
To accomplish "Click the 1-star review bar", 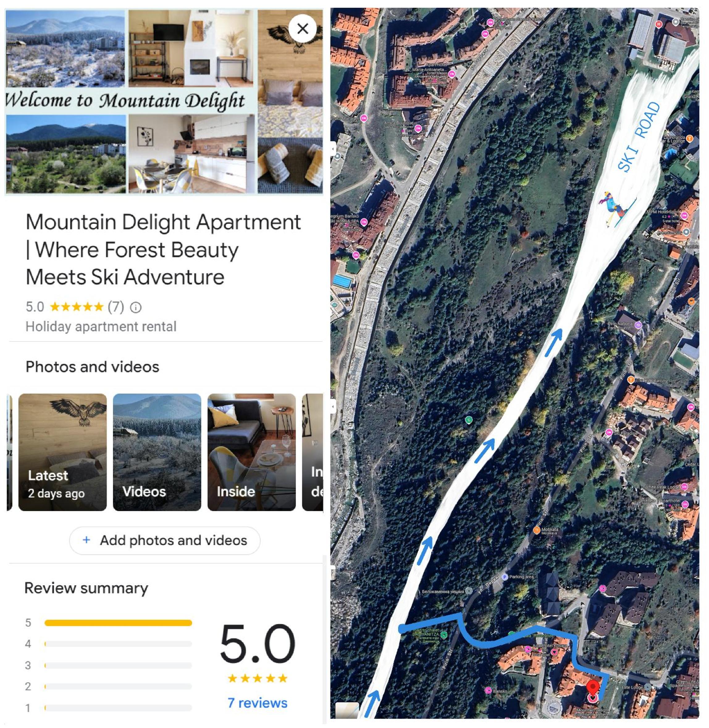I will click(x=118, y=708).
